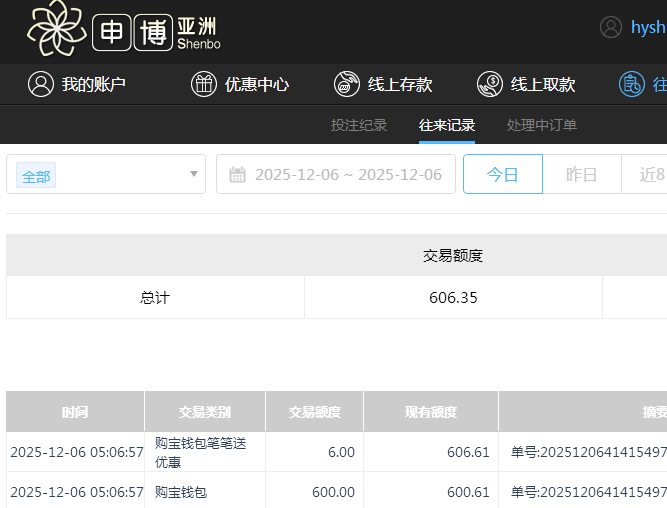Click the blue records document icon
667x508 pixels.
(x=632, y=84)
